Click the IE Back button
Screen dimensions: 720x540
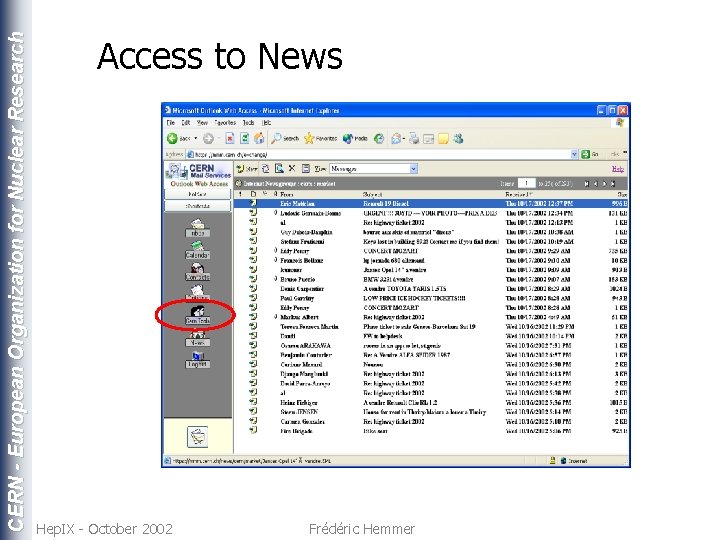178,138
